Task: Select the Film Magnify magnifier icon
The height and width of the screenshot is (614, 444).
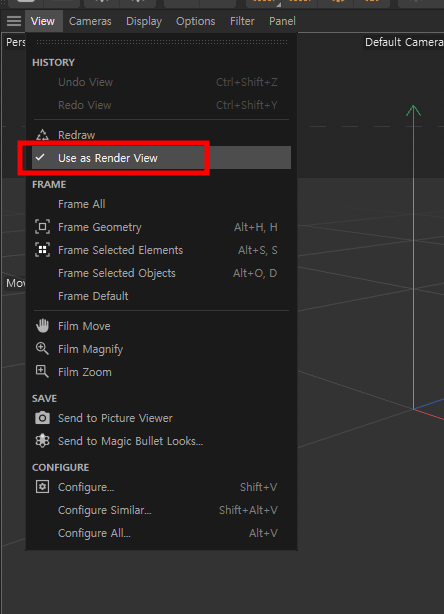Action: tap(42, 349)
